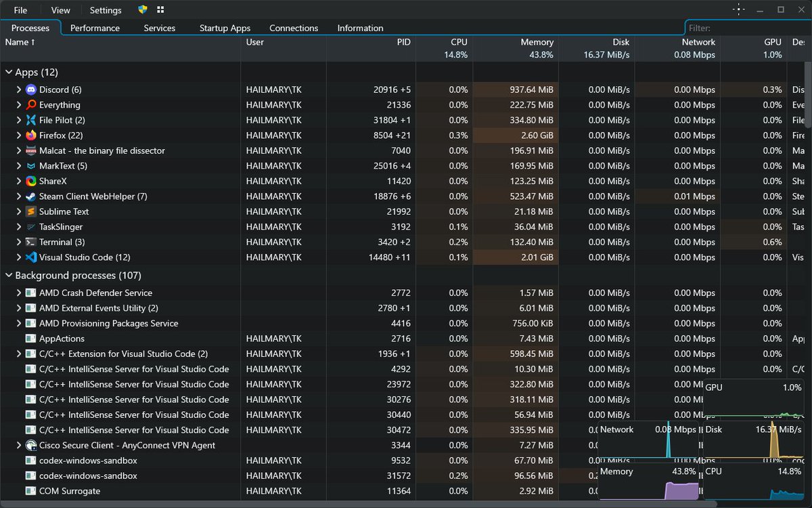Collapse the Apps (12) section
Screen dimensions: 812x508
click(9, 72)
